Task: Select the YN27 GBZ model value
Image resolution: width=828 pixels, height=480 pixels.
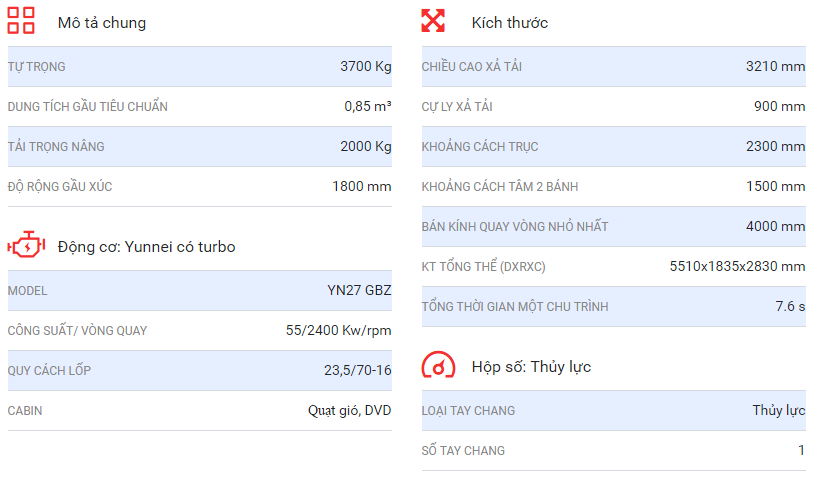Action: tap(359, 291)
